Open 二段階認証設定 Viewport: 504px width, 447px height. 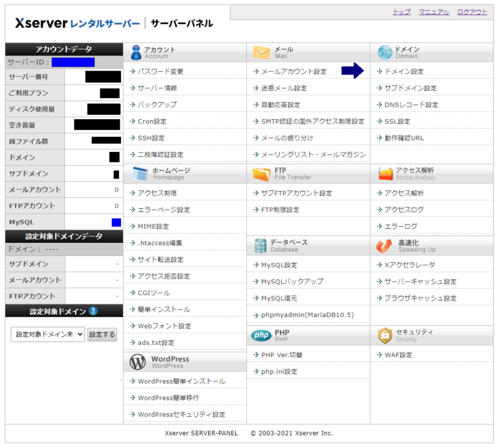161,154
